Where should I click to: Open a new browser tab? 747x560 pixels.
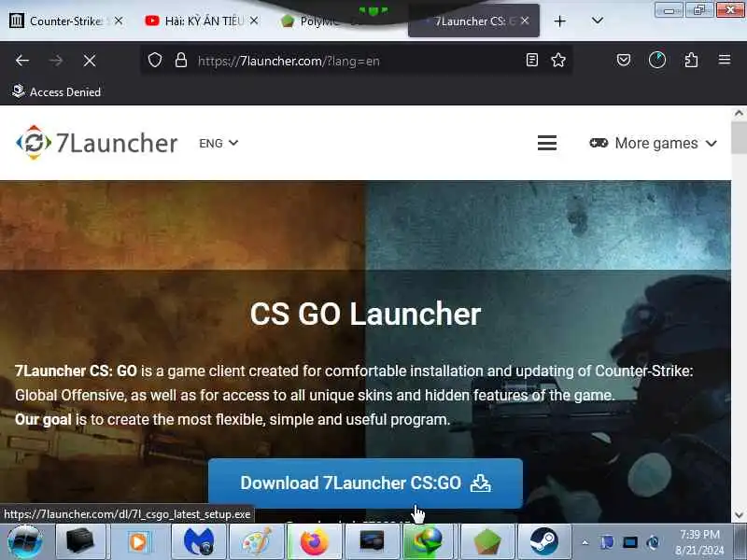tap(560, 21)
